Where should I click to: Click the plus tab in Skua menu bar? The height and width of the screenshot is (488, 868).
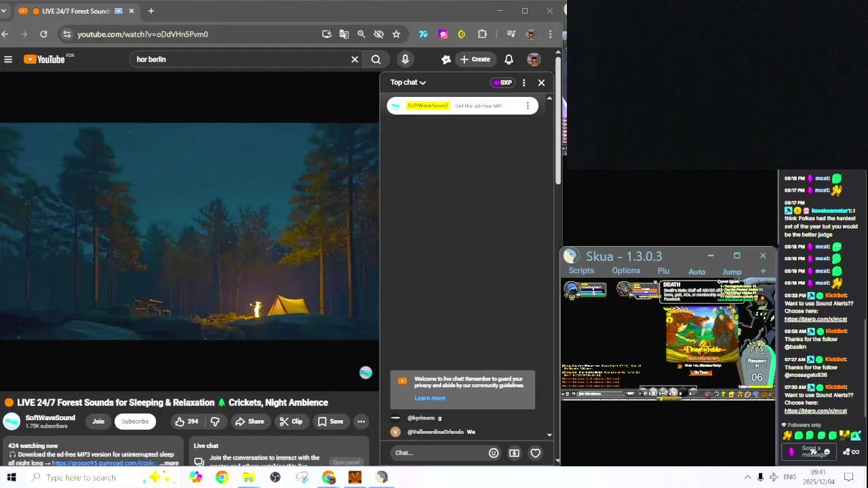pos(763,271)
